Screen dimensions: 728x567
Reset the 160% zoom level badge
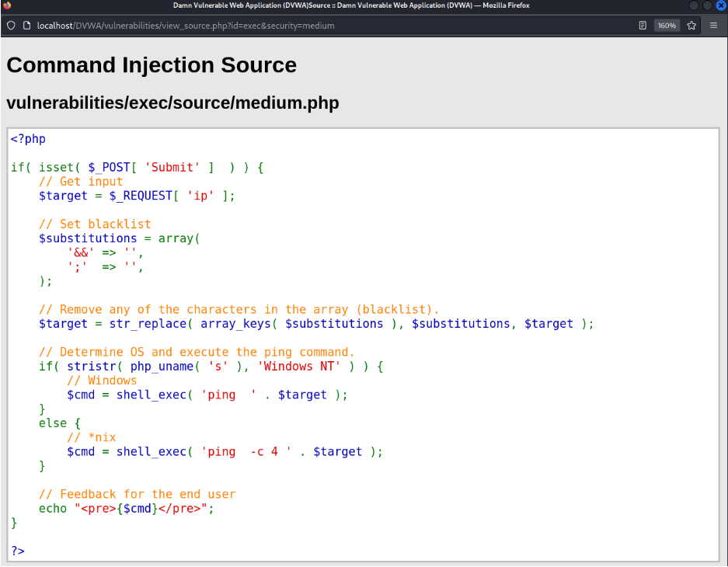[x=667, y=25]
